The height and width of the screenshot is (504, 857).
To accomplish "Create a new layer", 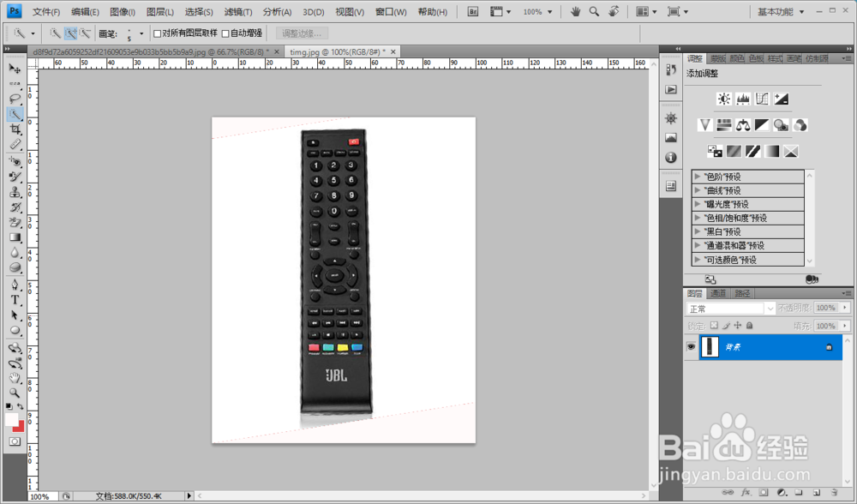I will pyautogui.click(x=816, y=493).
